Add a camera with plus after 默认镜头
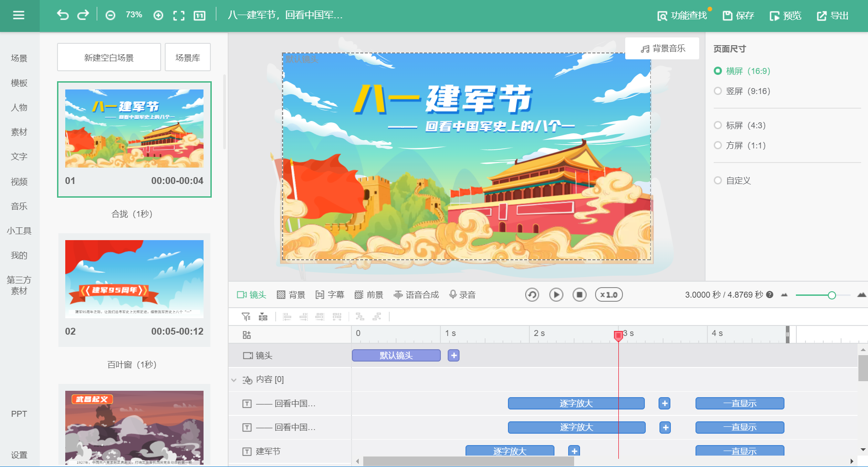Viewport: 868px width, 467px height. coord(454,356)
